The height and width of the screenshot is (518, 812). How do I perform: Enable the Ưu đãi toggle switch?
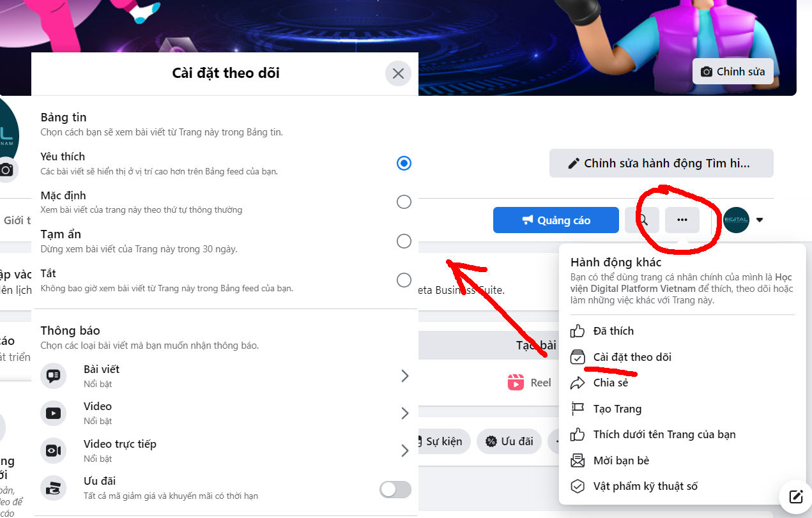coord(395,489)
